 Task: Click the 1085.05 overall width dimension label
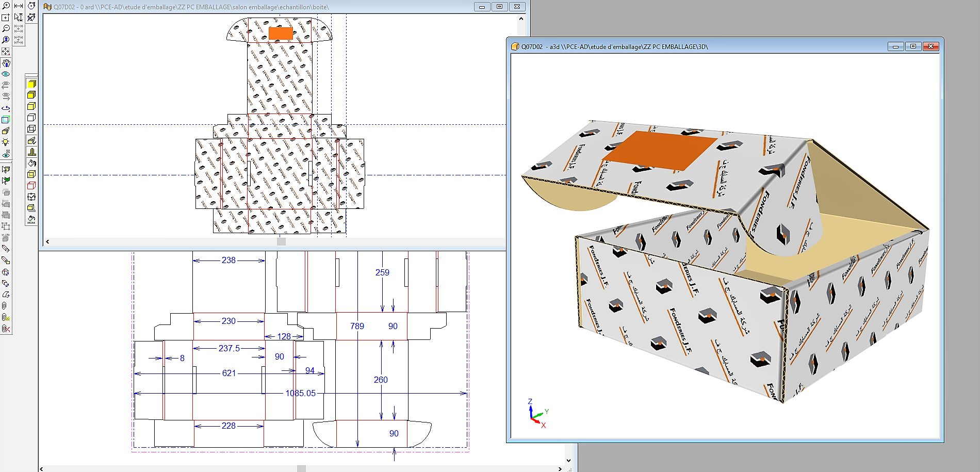[300, 393]
